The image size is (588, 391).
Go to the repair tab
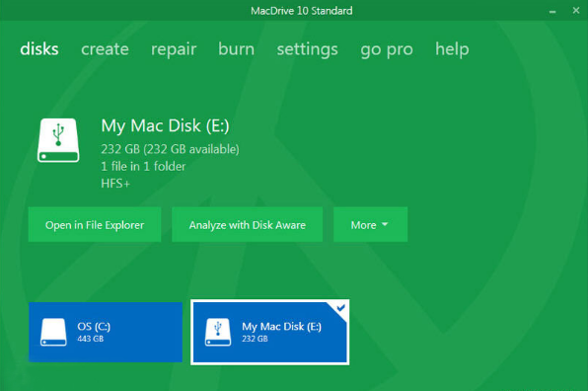174,49
